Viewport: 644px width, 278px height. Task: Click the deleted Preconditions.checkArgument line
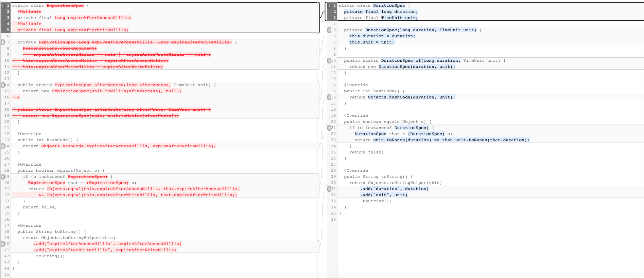pyautogui.click(x=59, y=49)
